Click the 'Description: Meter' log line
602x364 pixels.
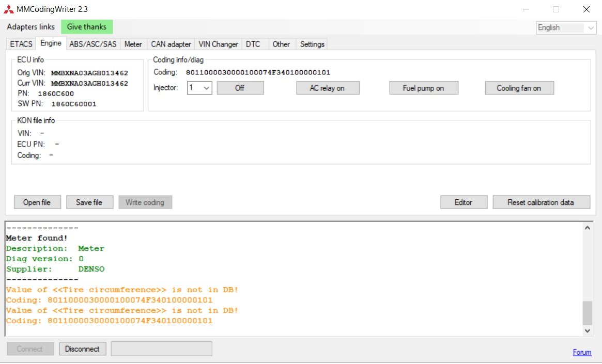pyautogui.click(x=55, y=248)
